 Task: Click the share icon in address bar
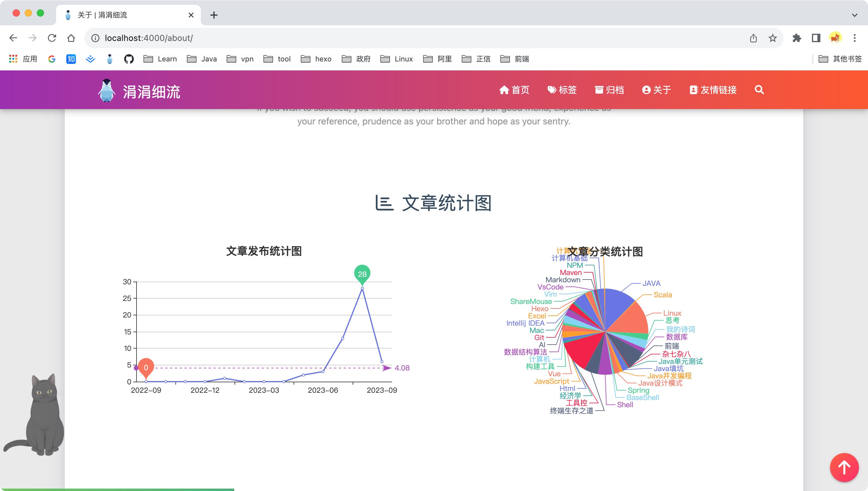754,38
